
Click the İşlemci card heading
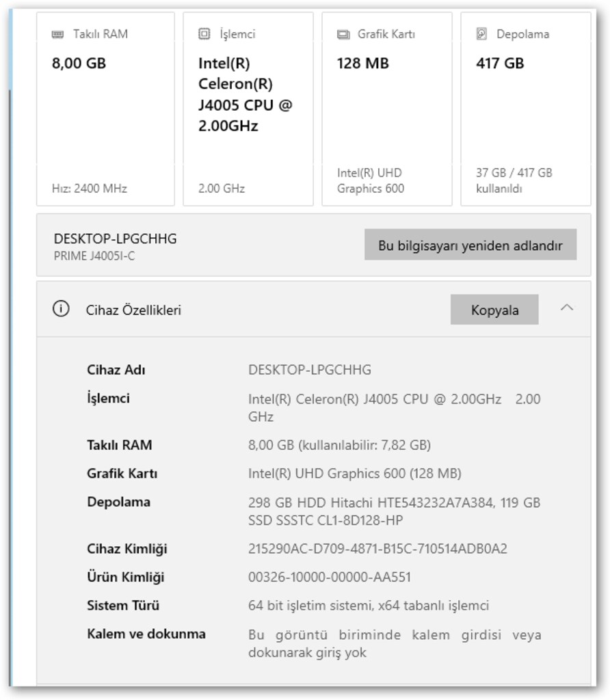[237, 34]
